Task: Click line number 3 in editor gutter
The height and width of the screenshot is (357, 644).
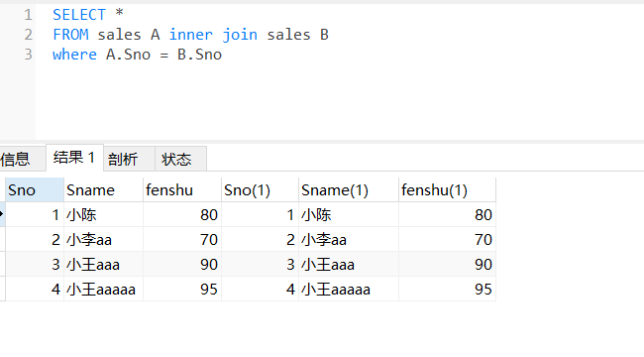Action: [28, 55]
